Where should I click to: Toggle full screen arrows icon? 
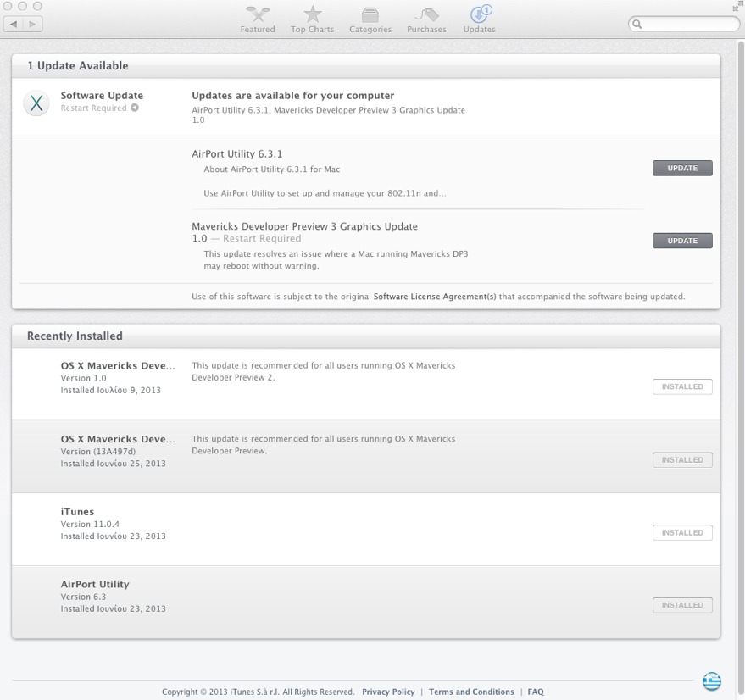(x=738, y=6)
